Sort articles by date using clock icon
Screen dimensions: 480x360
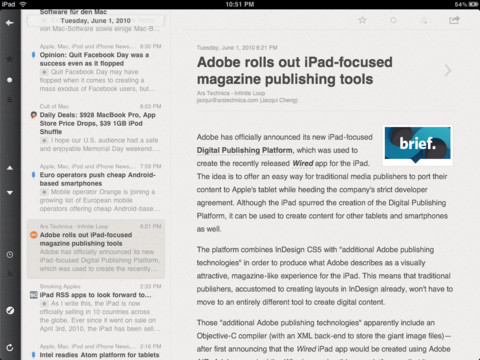10,255
